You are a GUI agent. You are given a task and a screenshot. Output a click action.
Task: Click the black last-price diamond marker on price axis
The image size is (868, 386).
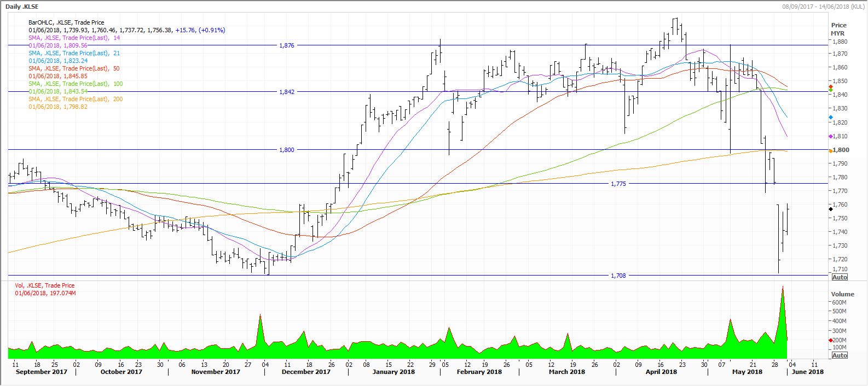(x=831, y=209)
